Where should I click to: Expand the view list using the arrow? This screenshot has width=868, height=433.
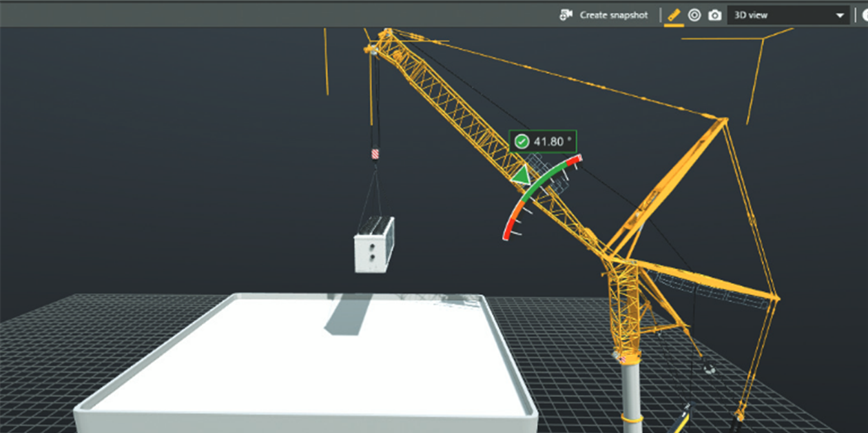(840, 16)
